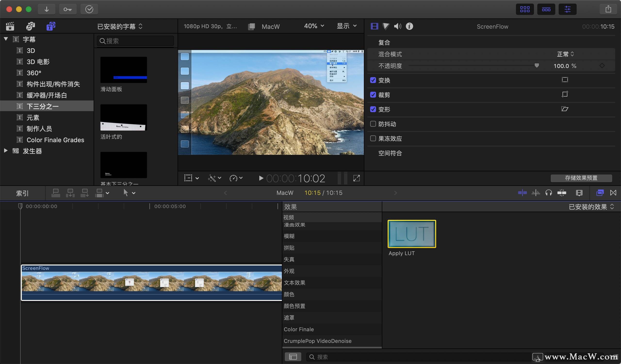
Task: Select the 颜色预置 effects category
Action: [294, 306]
